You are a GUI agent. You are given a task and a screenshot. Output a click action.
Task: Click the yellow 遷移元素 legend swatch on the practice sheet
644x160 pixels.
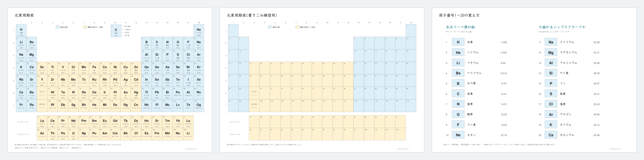click(297, 27)
